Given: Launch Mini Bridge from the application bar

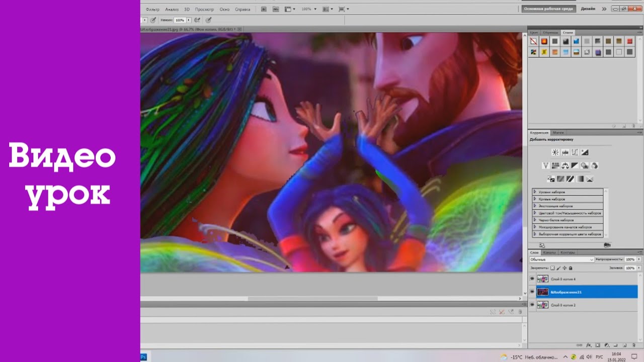Looking at the screenshot, I should coord(276,9).
